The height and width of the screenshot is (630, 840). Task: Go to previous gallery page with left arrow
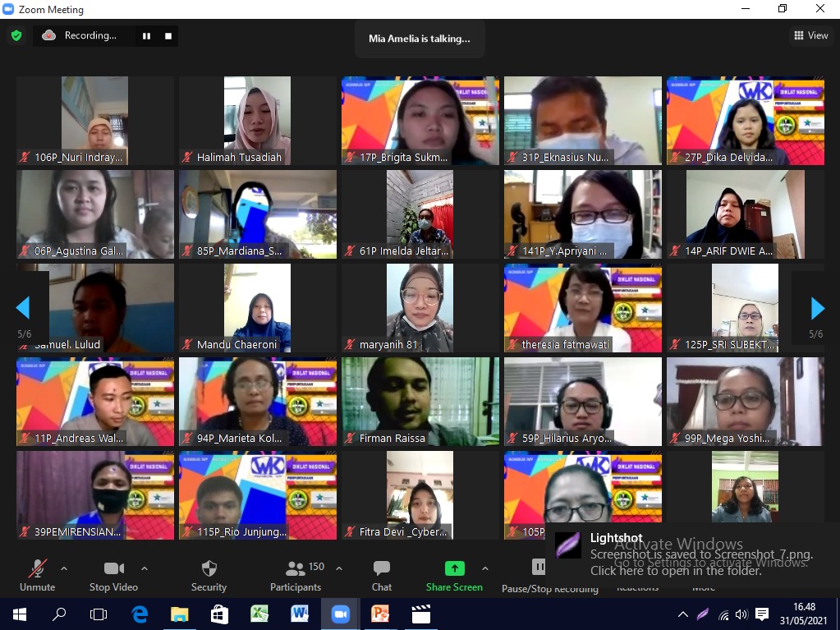(x=23, y=307)
